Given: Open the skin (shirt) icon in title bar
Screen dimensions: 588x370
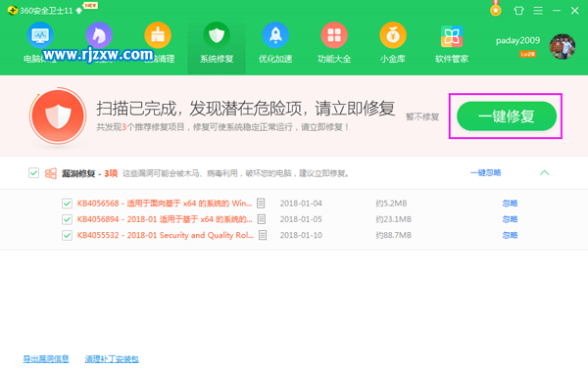Looking at the screenshot, I should coord(518,11).
